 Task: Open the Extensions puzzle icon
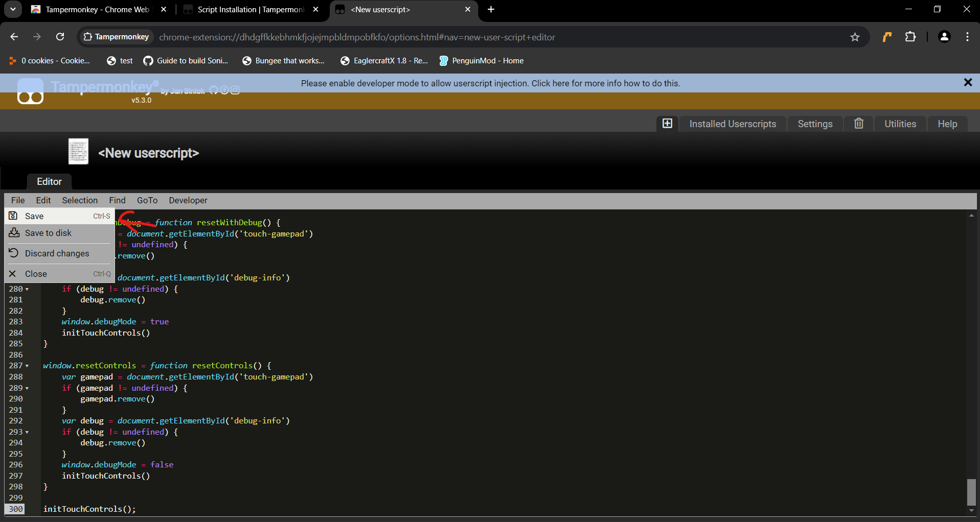pos(910,37)
